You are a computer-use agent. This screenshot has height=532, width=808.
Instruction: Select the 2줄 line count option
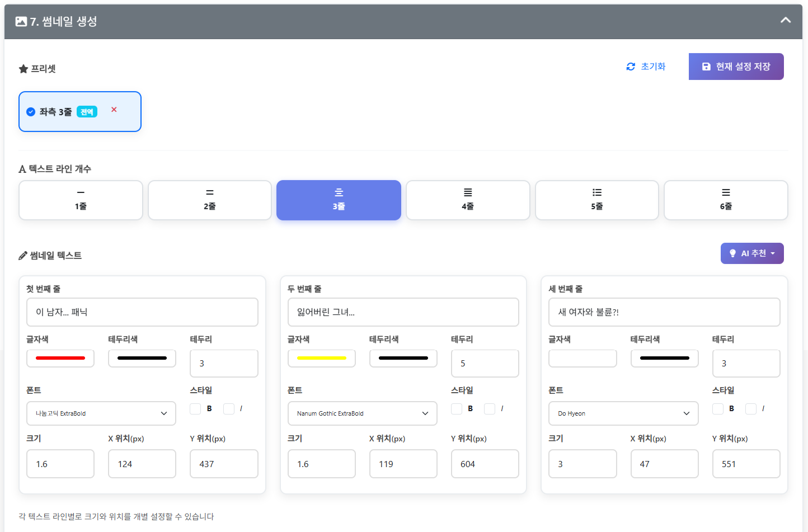pyautogui.click(x=210, y=200)
